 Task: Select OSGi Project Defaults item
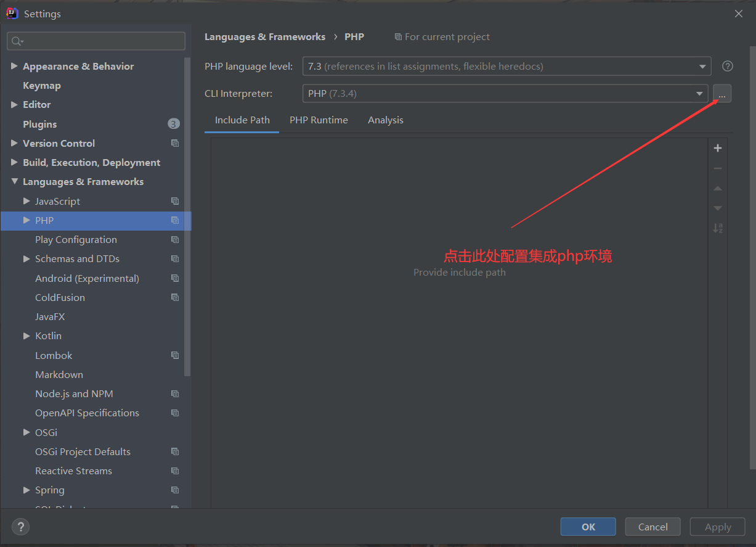[x=83, y=451]
